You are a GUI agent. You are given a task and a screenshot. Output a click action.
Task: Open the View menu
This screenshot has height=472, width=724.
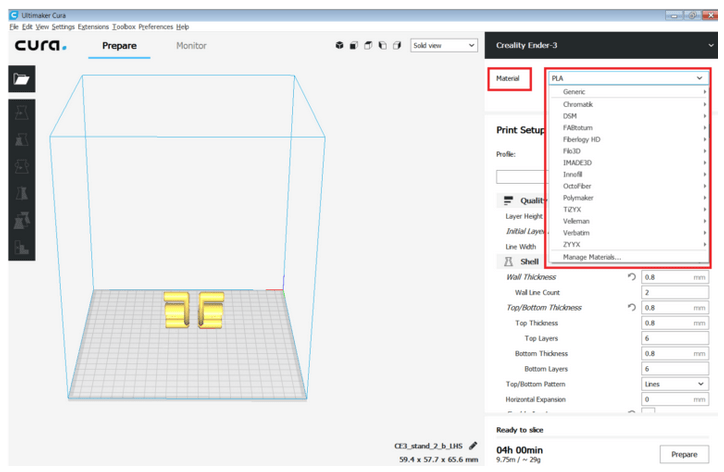pyautogui.click(x=42, y=27)
